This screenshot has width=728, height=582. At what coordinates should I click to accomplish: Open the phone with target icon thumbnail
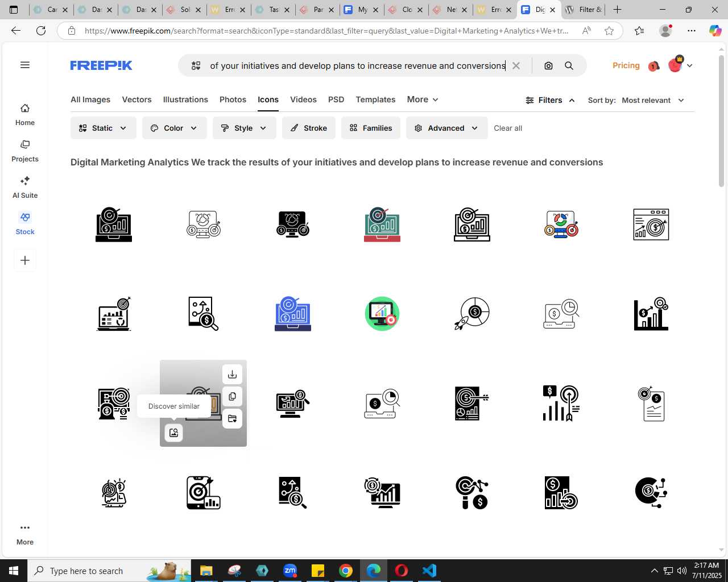(x=203, y=493)
